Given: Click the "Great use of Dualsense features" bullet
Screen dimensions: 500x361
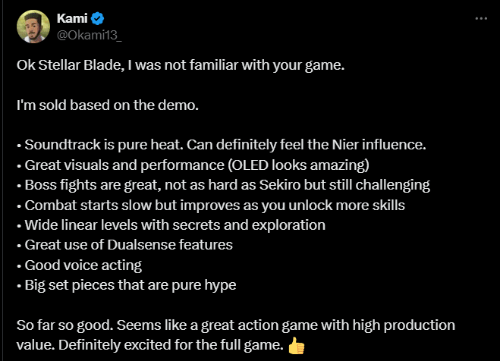Looking at the screenshot, I should [x=125, y=245].
